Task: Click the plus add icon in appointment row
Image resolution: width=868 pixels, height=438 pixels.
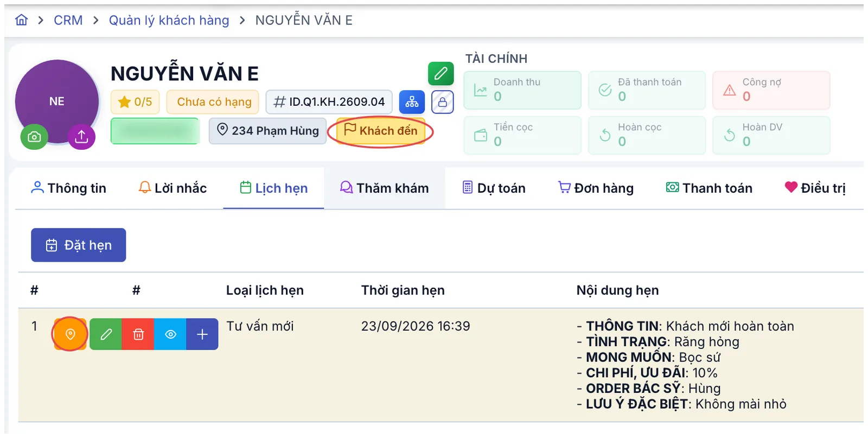Action: tap(202, 334)
